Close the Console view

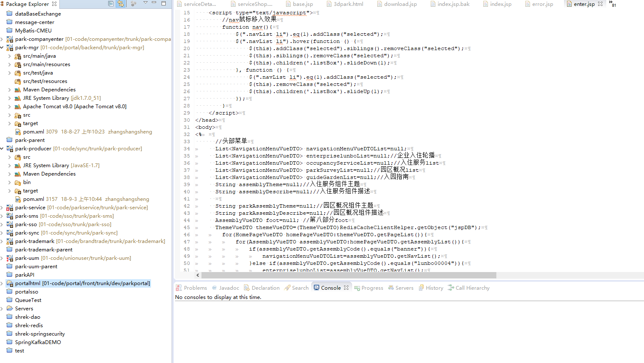(x=346, y=288)
